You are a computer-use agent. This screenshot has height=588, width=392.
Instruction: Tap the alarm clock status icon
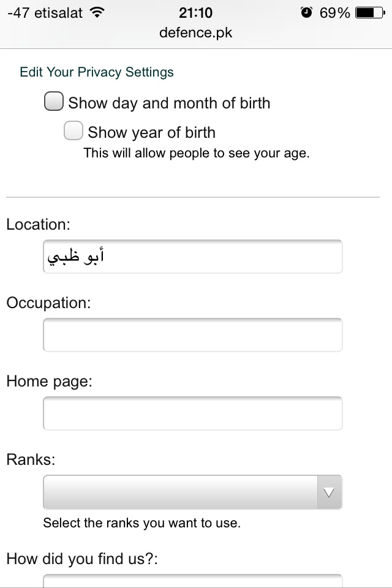tap(306, 13)
